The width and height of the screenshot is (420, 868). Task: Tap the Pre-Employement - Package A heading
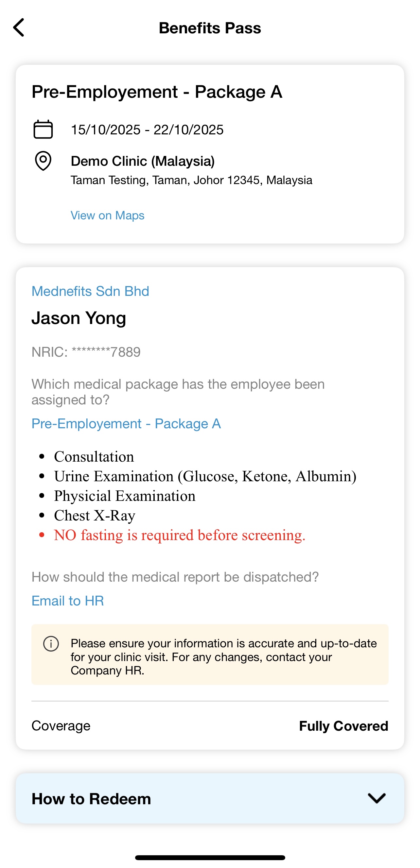tap(157, 92)
